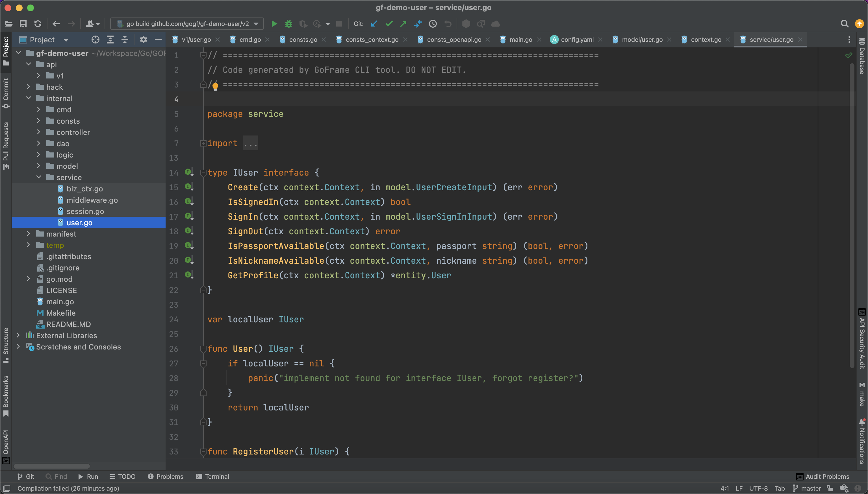This screenshot has width=868, height=494.
Task: Click the Git Push arrow icon
Action: pos(403,24)
